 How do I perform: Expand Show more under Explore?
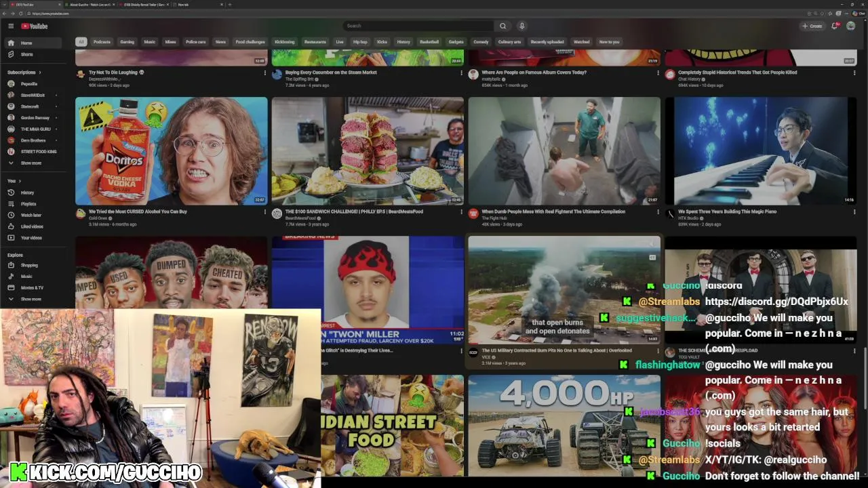pyautogui.click(x=33, y=299)
